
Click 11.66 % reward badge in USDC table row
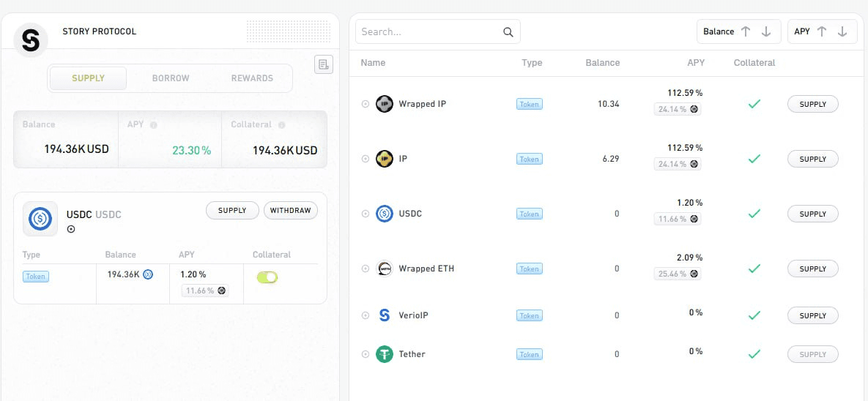pos(678,219)
